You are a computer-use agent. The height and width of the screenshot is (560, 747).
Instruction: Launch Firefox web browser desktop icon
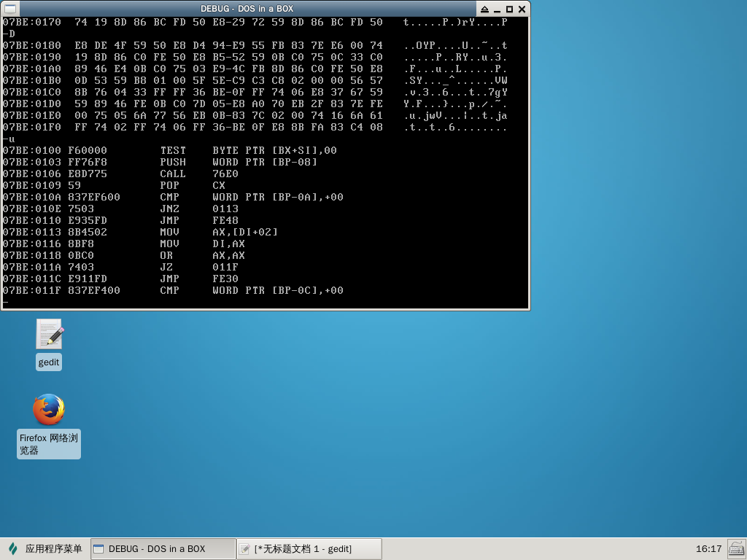click(49, 410)
